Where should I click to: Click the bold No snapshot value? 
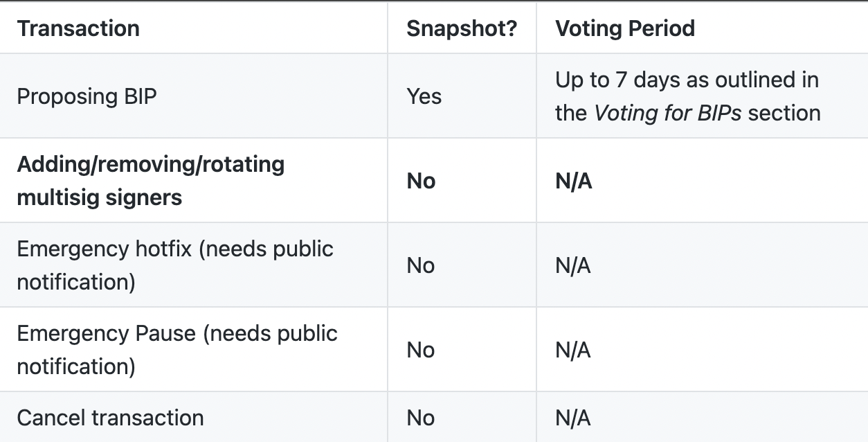[x=421, y=181]
